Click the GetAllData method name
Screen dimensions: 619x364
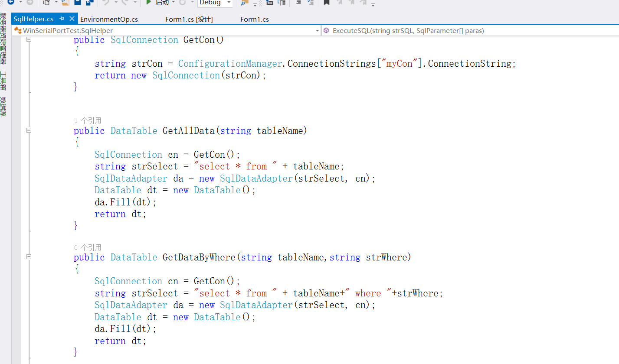[x=189, y=131]
